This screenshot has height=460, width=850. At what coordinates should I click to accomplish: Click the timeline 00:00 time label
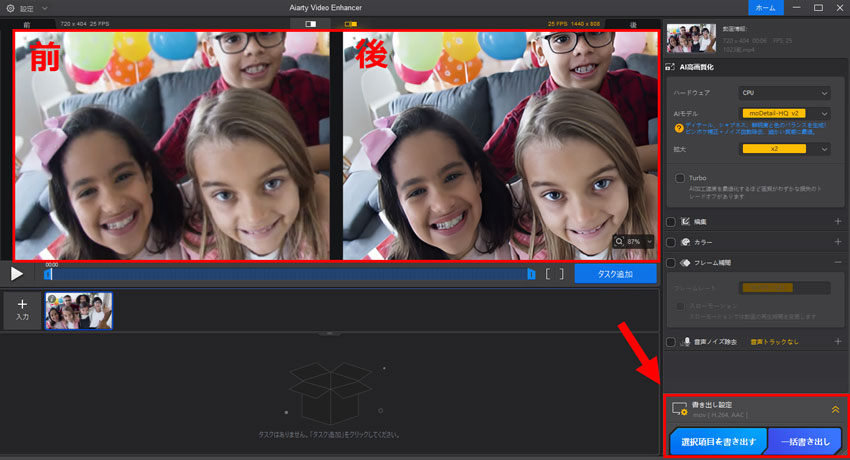pos(51,265)
